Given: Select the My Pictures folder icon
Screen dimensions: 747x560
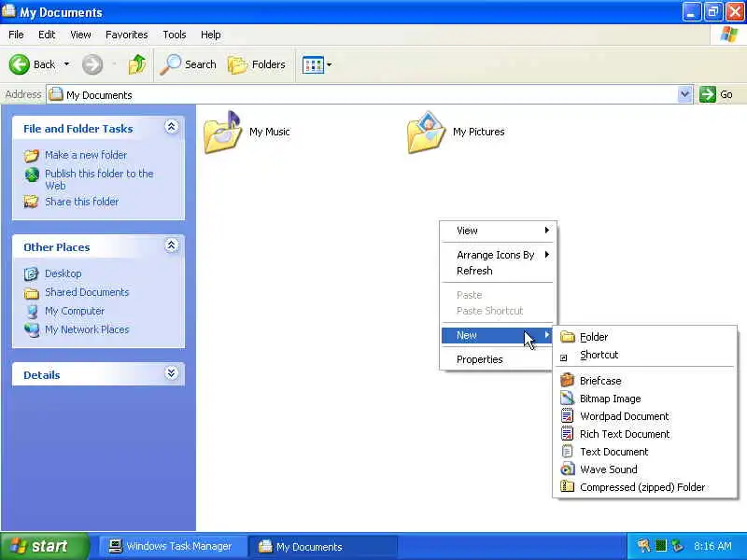Looking at the screenshot, I should [x=426, y=132].
